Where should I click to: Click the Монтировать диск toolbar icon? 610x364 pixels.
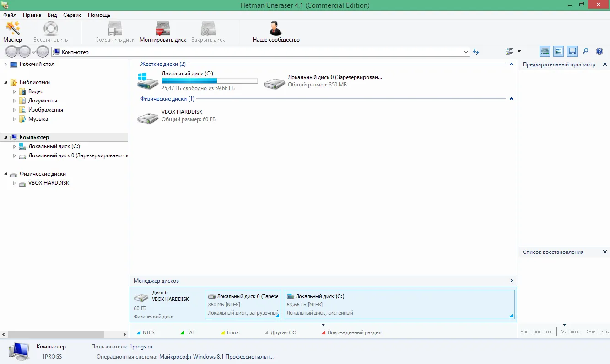[x=163, y=32]
